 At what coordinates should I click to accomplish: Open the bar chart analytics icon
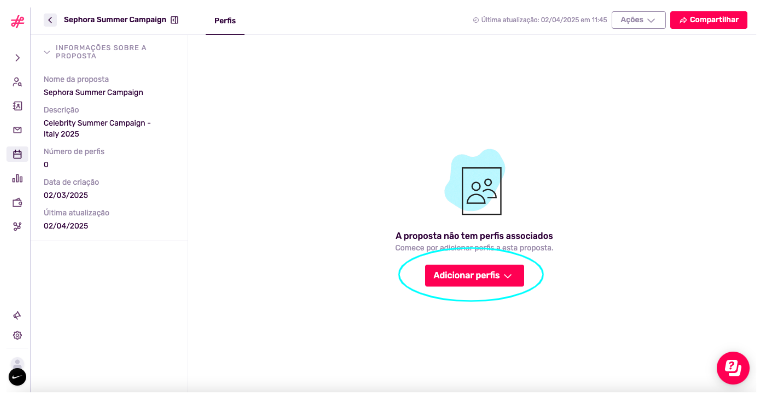pyautogui.click(x=18, y=178)
